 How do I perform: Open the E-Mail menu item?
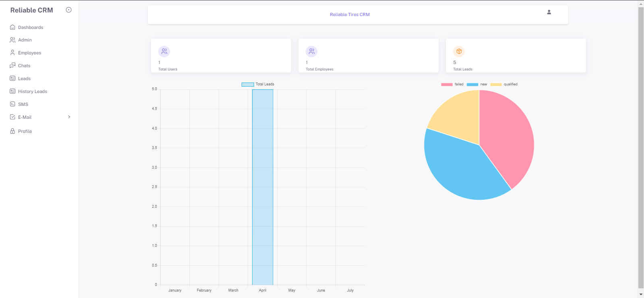coord(25,117)
